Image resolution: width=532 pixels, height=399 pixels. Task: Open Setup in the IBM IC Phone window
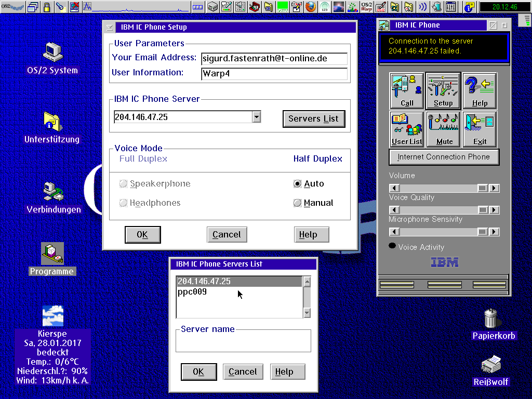(x=443, y=91)
